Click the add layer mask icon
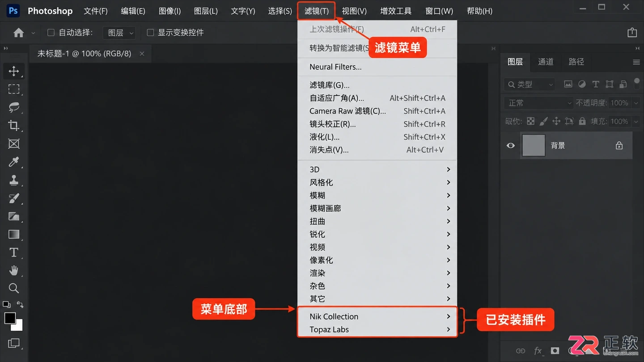The width and height of the screenshot is (644, 362). click(555, 351)
